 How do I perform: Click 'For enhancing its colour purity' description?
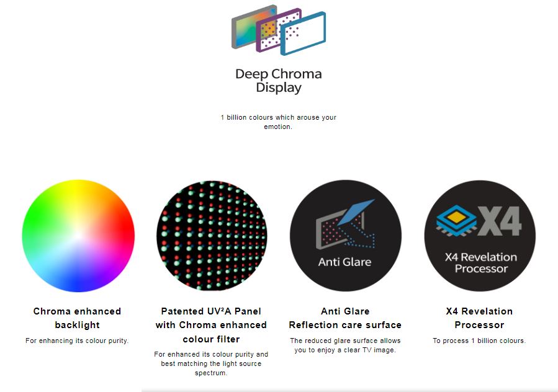78,341
